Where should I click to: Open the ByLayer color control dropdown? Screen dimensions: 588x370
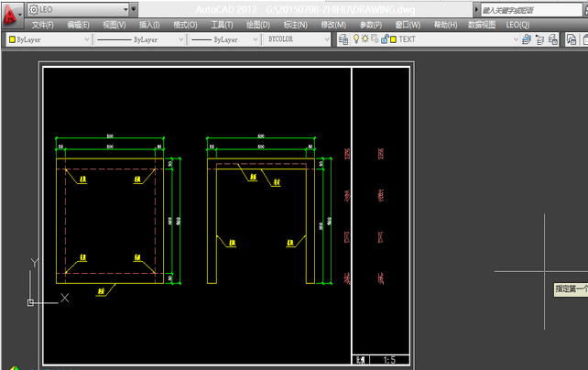pos(49,39)
